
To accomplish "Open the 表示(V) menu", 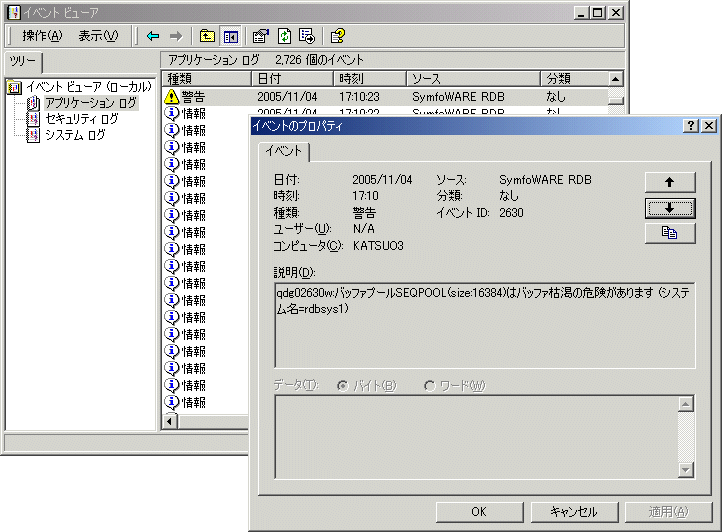I will (98, 36).
